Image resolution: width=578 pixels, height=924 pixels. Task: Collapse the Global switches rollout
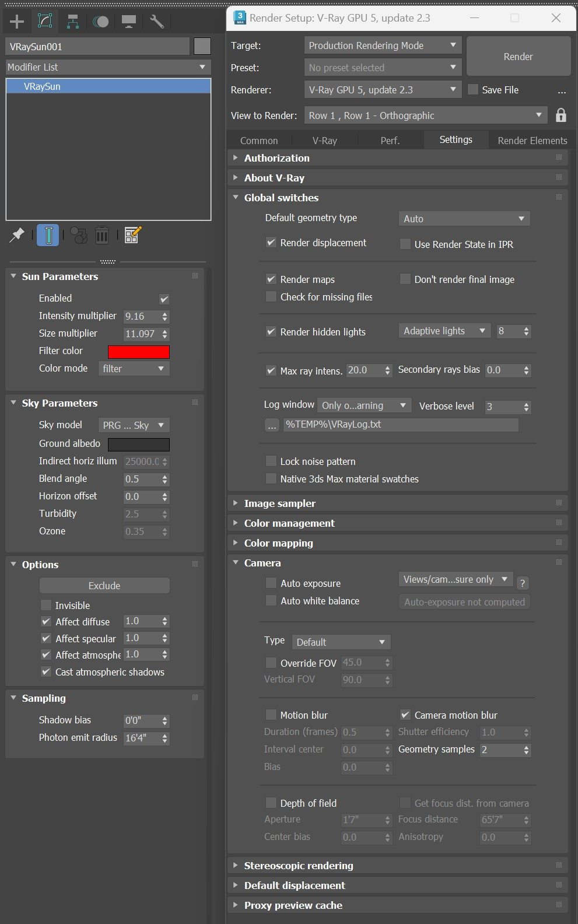(397, 198)
